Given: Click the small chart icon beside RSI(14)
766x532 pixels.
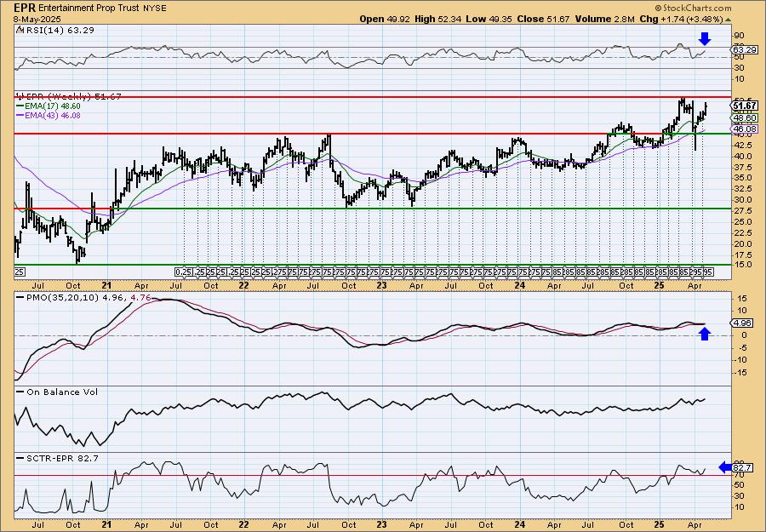Looking at the screenshot, I should [20, 30].
